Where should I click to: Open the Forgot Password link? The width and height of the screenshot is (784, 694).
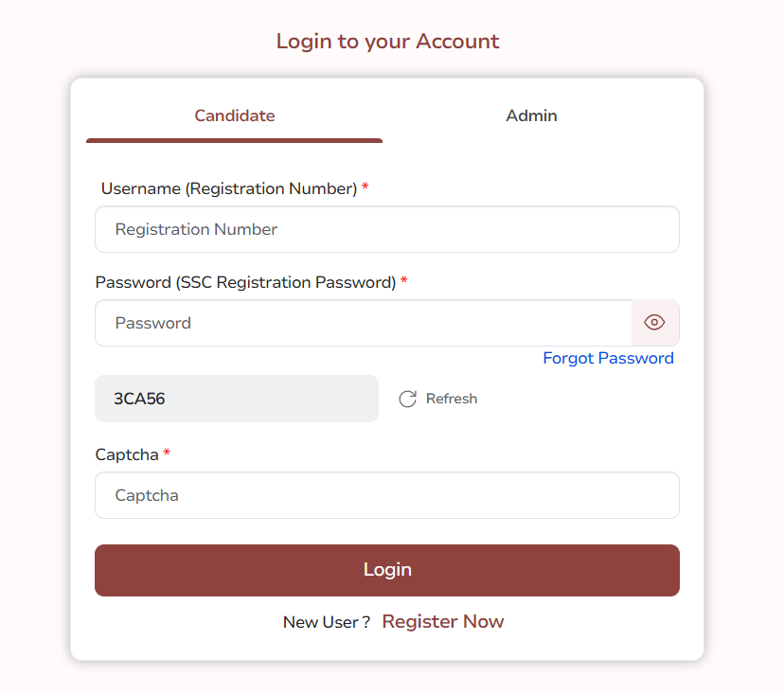[608, 358]
